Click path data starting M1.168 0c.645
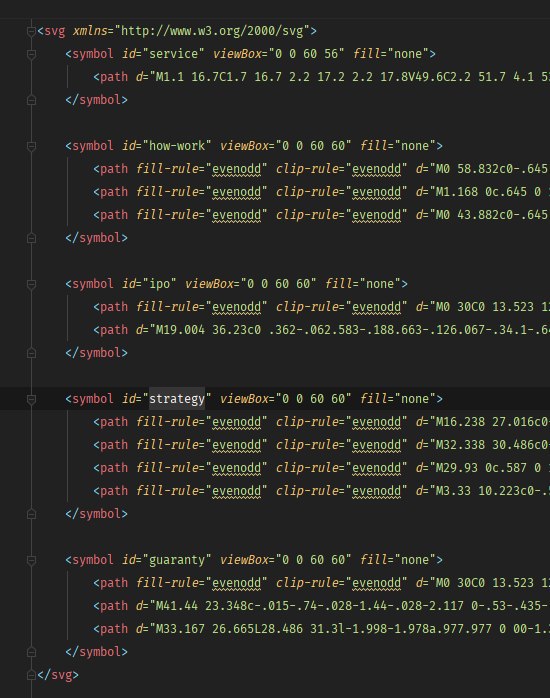The height and width of the screenshot is (698, 550). pos(492,192)
